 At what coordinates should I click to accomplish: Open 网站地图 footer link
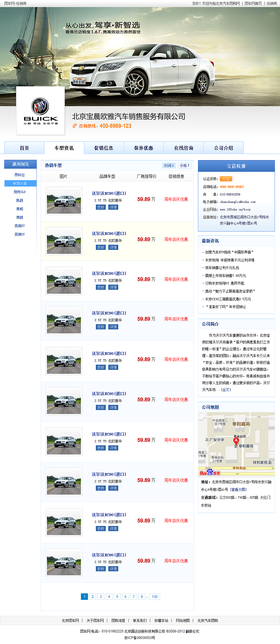tap(183, 621)
